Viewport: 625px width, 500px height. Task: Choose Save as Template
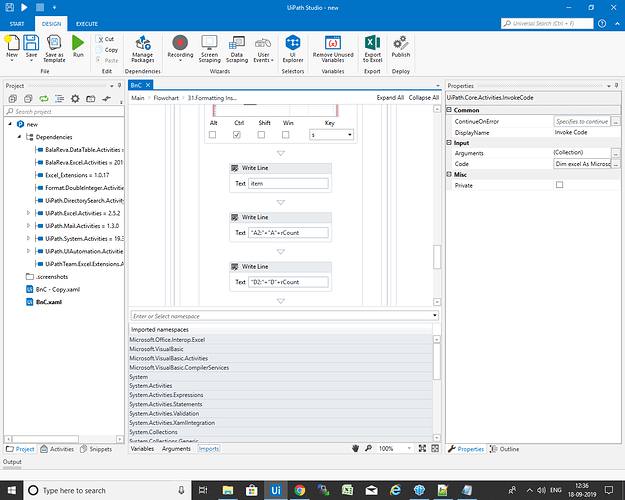(54, 48)
